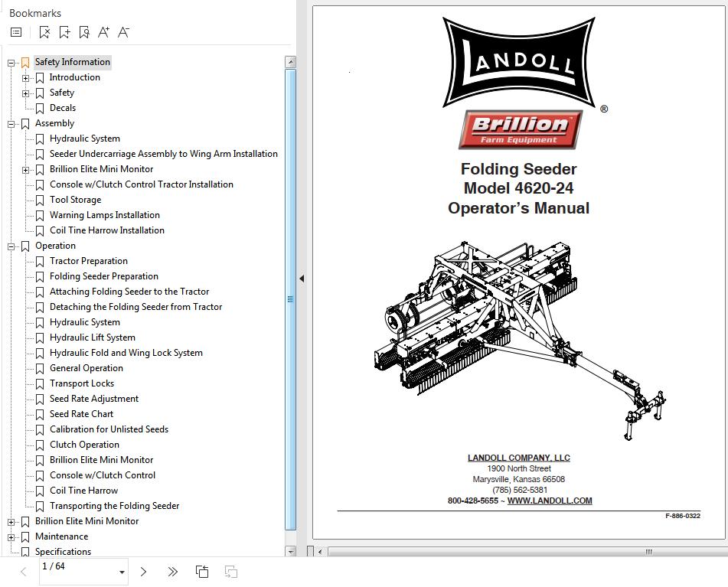Open the Console w/Clutch Control bookmark

coord(103,475)
